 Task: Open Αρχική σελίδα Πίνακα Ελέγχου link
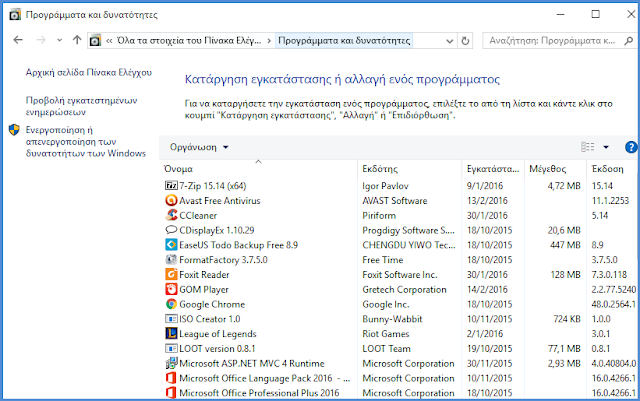(x=89, y=73)
